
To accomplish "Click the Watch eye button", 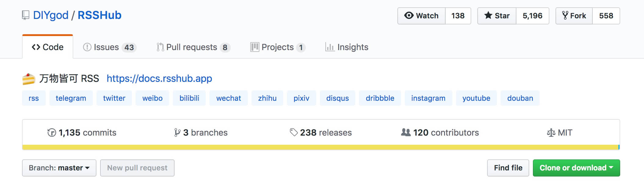I will pyautogui.click(x=421, y=16).
